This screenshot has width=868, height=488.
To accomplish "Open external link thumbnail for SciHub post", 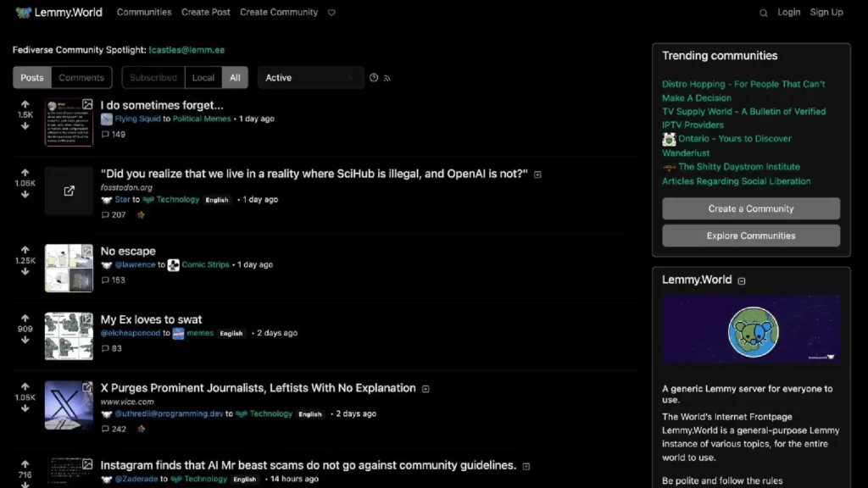I will point(69,191).
